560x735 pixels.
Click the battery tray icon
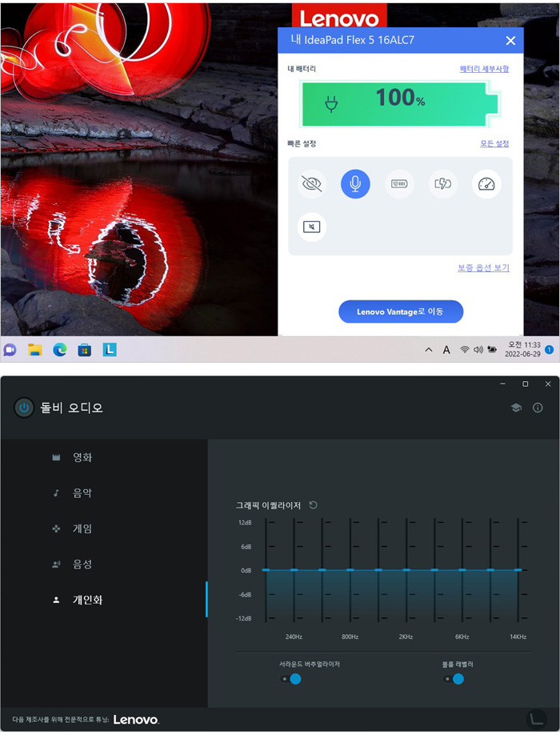pyautogui.click(x=492, y=349)
